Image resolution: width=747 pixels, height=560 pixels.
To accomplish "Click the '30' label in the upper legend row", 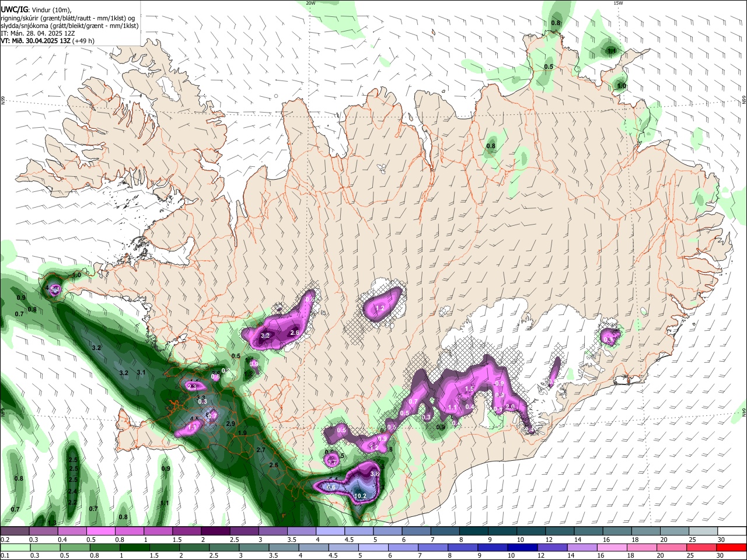I will tap(721, 540).
